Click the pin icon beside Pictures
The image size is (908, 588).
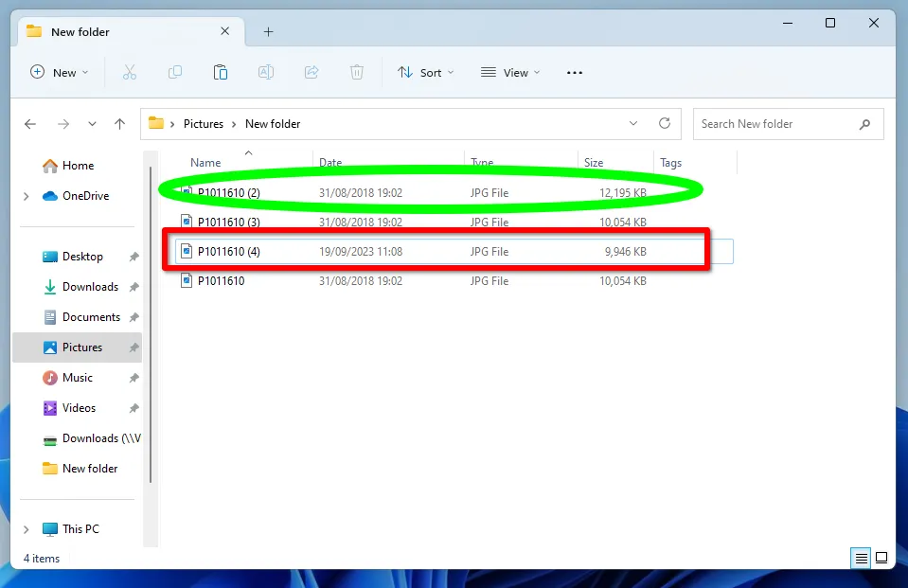[134, 347]
